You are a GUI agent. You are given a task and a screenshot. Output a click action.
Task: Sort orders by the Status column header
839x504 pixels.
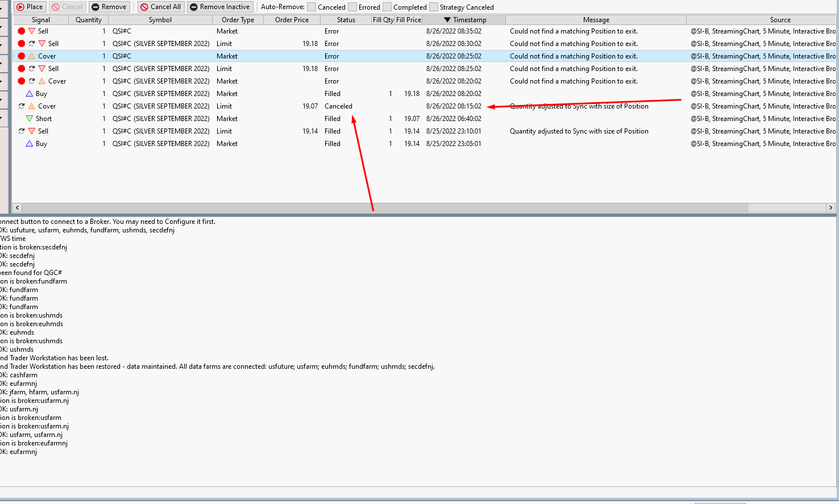(x=346, y=20)
